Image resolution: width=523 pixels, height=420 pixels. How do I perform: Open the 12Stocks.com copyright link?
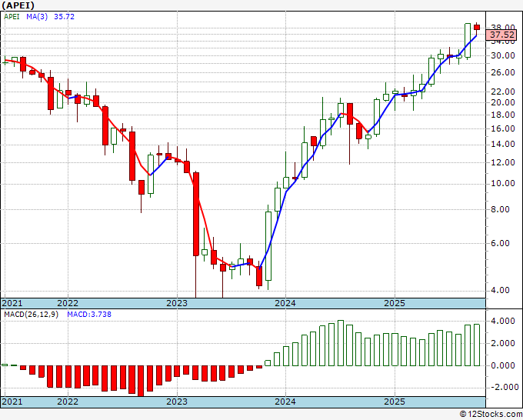point(491,415)
